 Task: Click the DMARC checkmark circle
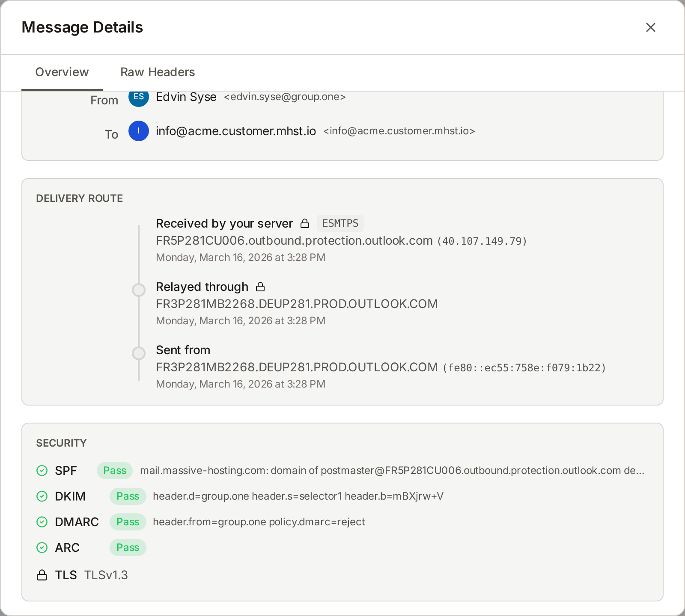click(42, 522)
